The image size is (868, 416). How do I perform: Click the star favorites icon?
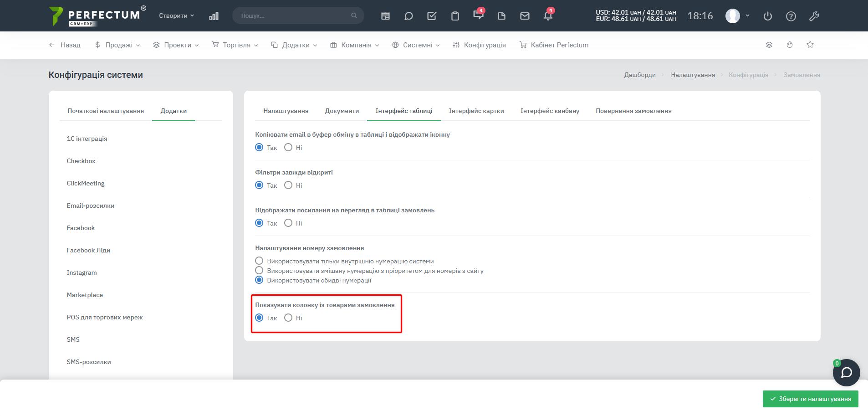point(810,45)
